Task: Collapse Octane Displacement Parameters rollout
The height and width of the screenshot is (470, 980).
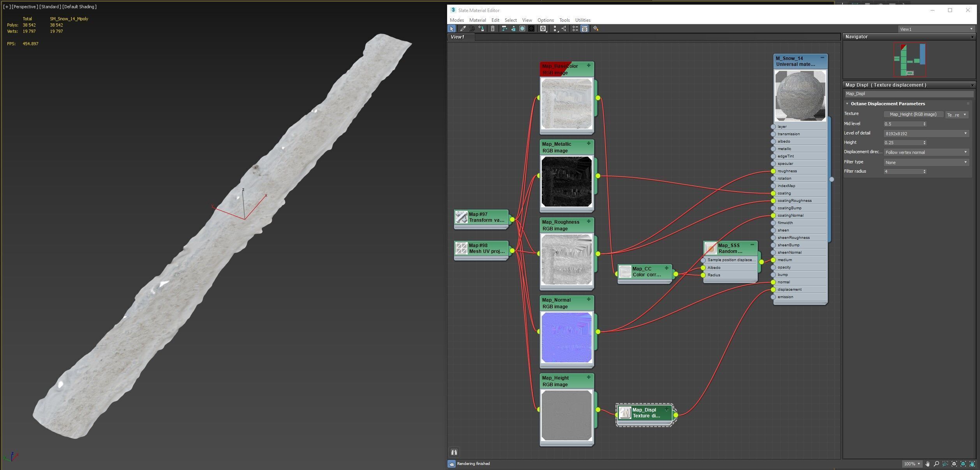Action: (847, 104)
